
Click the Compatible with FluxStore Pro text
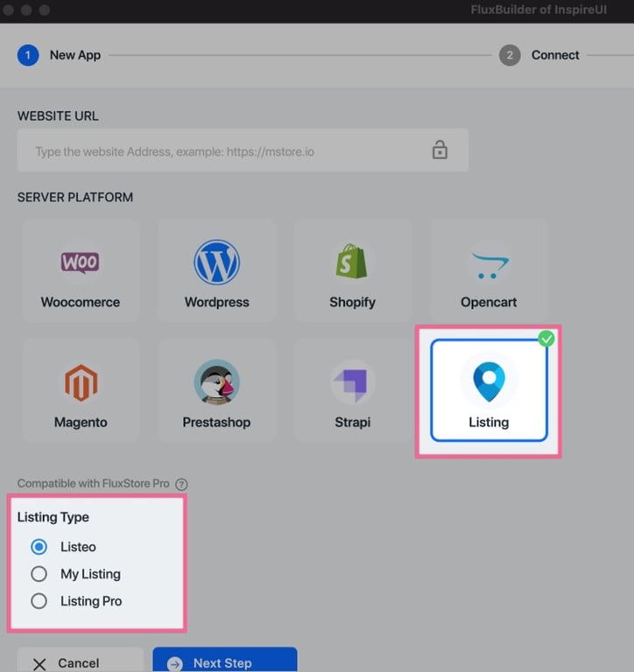pyautogui.click(x=93, y=484)
